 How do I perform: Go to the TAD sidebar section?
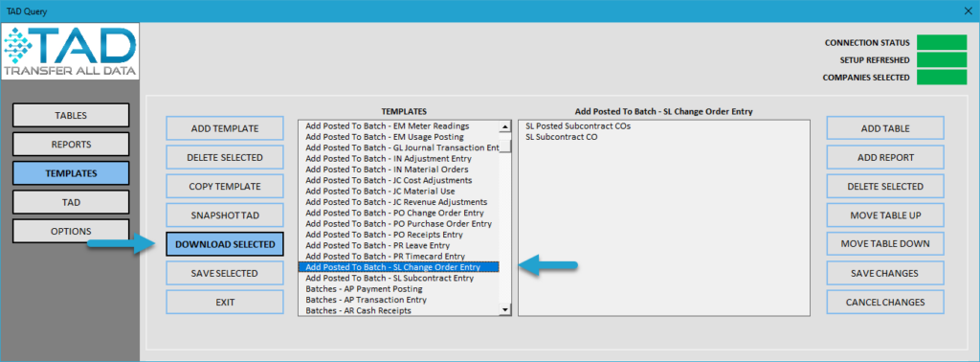click(x=71, y=203)
